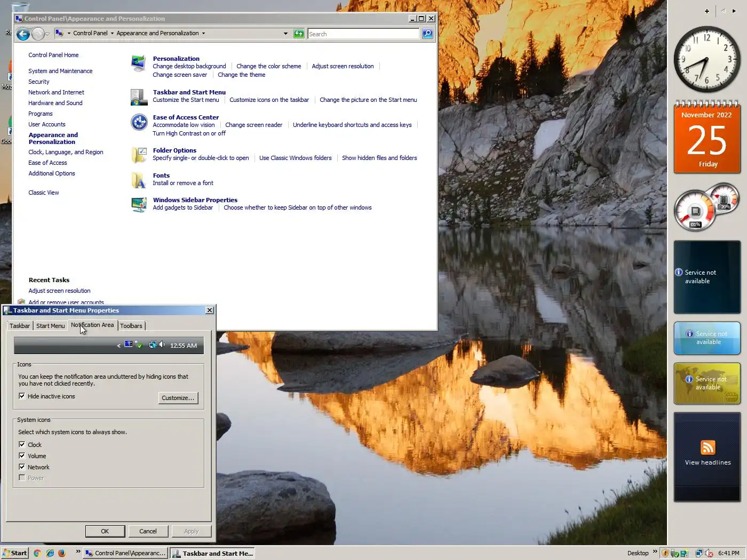Click the Windows Sidebar Properties icon
The image size is (747, 560).
click(139, 205)
